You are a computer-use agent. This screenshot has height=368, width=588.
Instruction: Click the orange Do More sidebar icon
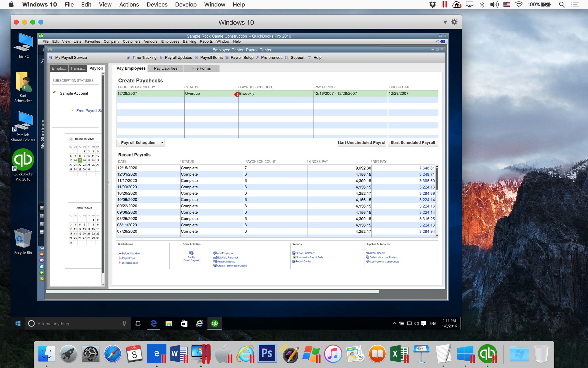(x=42, y=254)
